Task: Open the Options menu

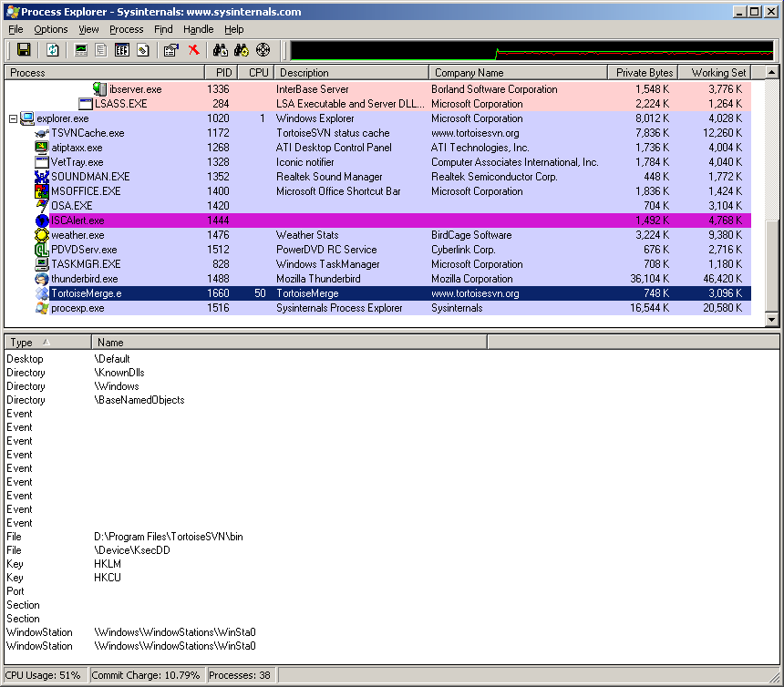Action: pyautogui.click(x=50, y=29)
